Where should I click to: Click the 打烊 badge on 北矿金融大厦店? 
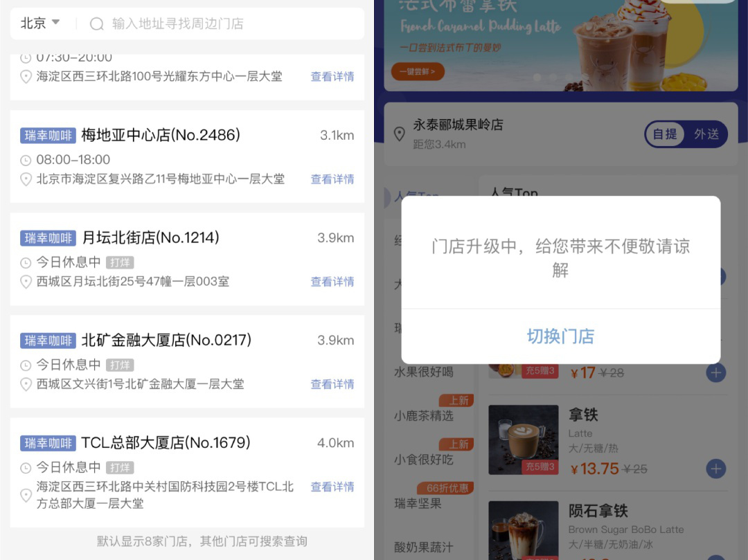(x=119, y=365)
